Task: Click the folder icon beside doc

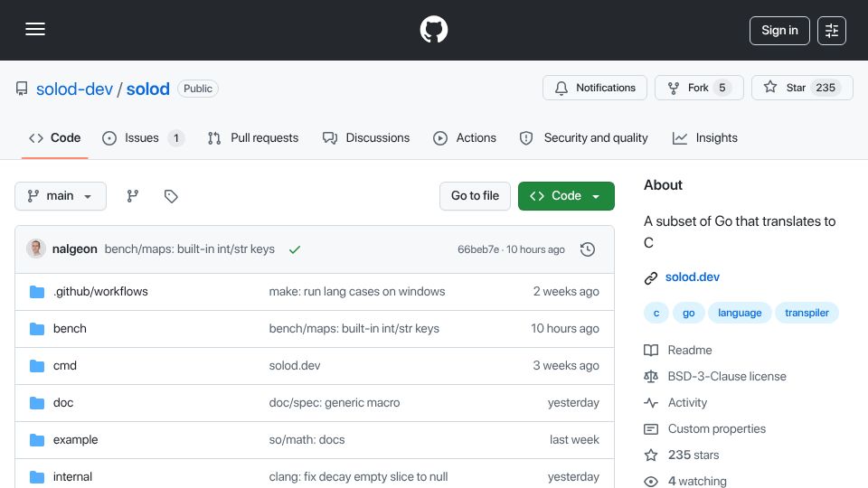Action: pyautogui.click(x=36, y=403)
